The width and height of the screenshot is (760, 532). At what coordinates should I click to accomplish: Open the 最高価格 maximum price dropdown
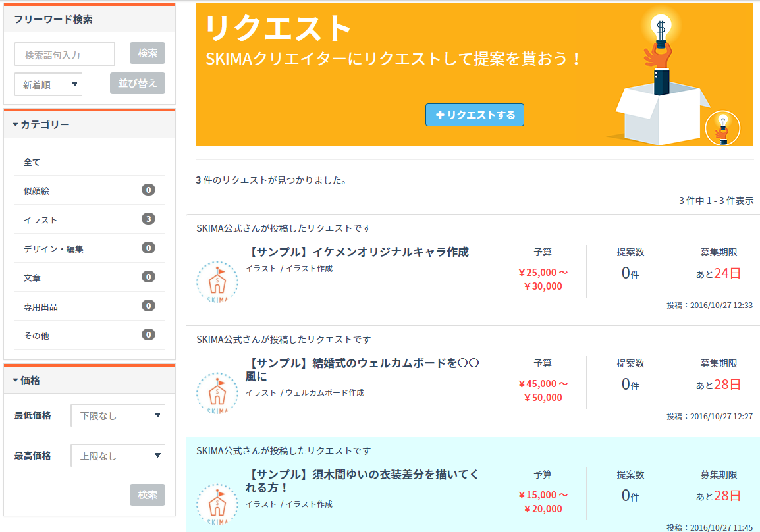tap(117, 456)
